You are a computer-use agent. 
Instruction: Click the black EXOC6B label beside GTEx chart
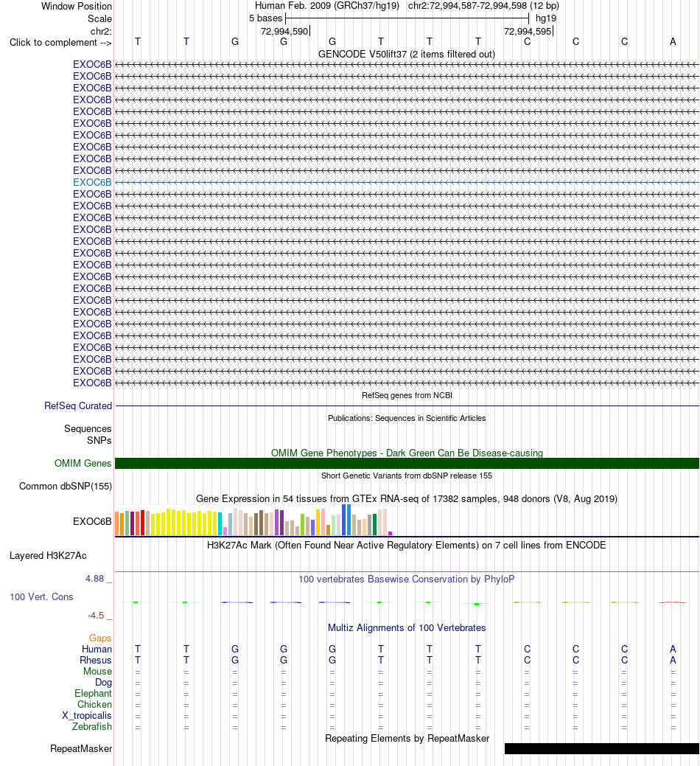tap(92, 521)
